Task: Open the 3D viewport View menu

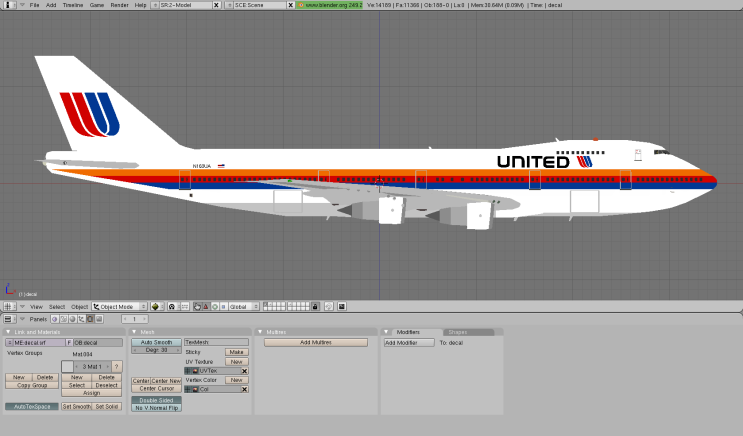Action: (36, 307)
